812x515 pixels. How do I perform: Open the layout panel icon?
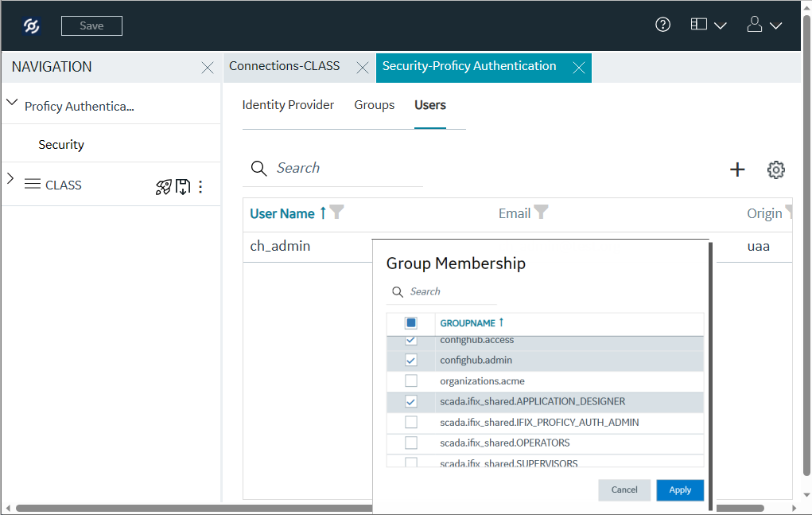coord(698,25)
